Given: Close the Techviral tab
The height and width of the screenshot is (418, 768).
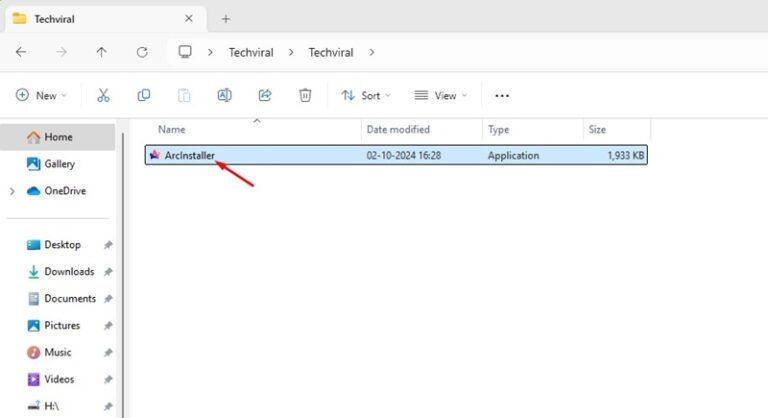Looking at the screenshot, I should pos(189,19).
